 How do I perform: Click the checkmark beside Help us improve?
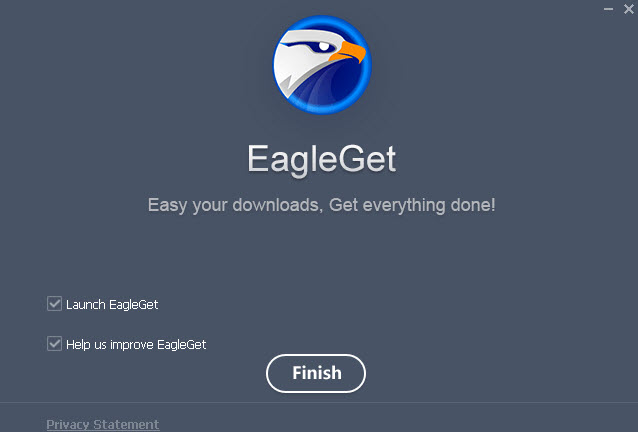[x=54, y=344]
